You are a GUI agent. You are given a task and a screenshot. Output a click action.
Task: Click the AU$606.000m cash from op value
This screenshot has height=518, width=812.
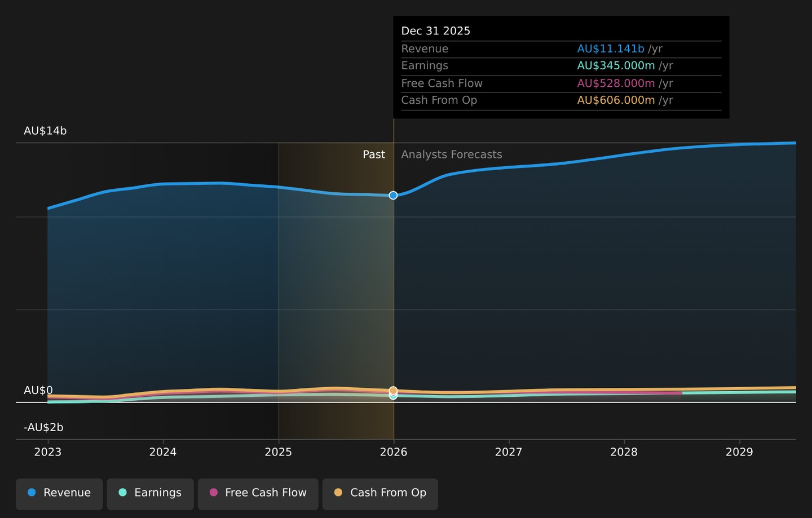(x=616, y=100)
